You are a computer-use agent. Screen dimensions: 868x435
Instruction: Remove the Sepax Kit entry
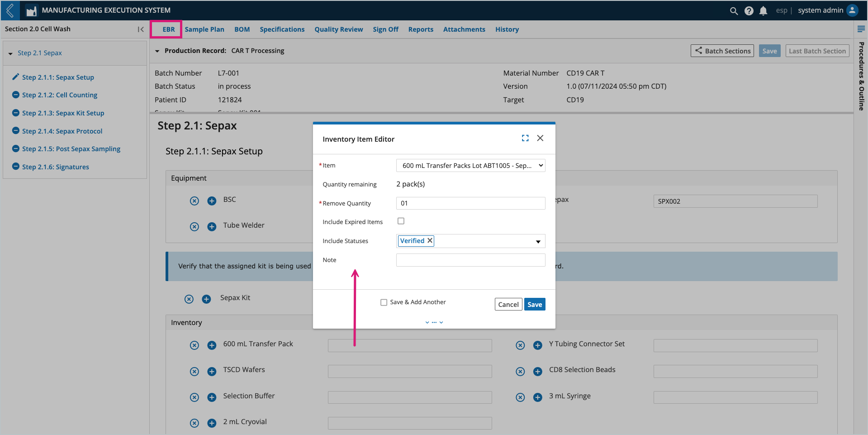(x=189, y=299)
